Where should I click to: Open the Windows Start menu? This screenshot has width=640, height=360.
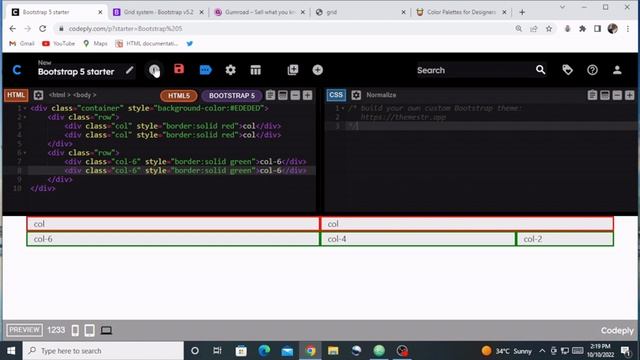pyautogui.click(x=11, y=351)
